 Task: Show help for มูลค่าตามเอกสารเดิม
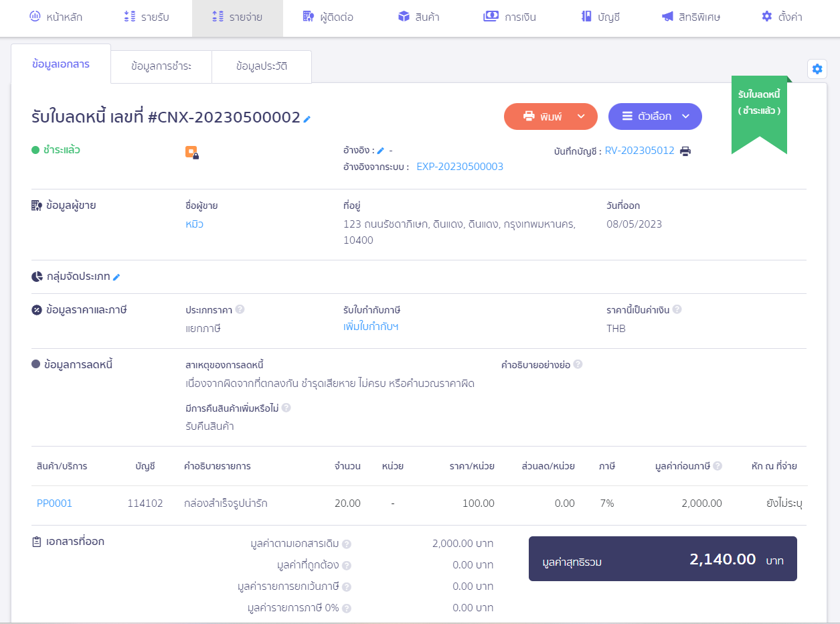347,544
